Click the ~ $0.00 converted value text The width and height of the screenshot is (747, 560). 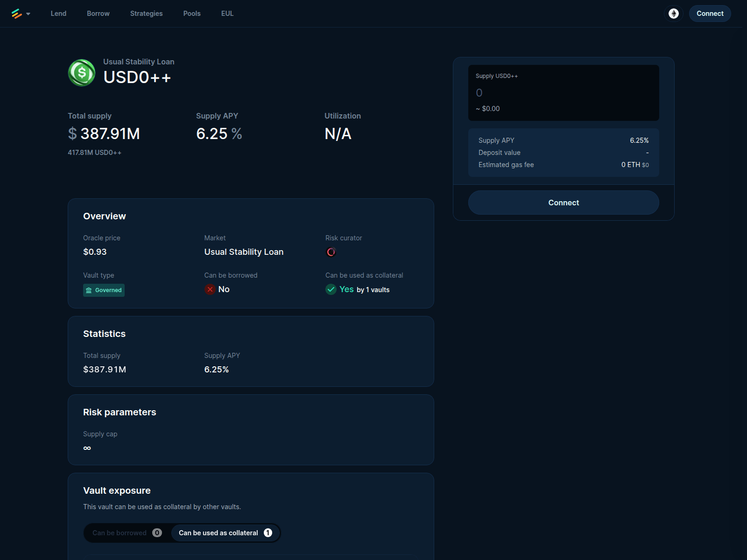(487, 109)
